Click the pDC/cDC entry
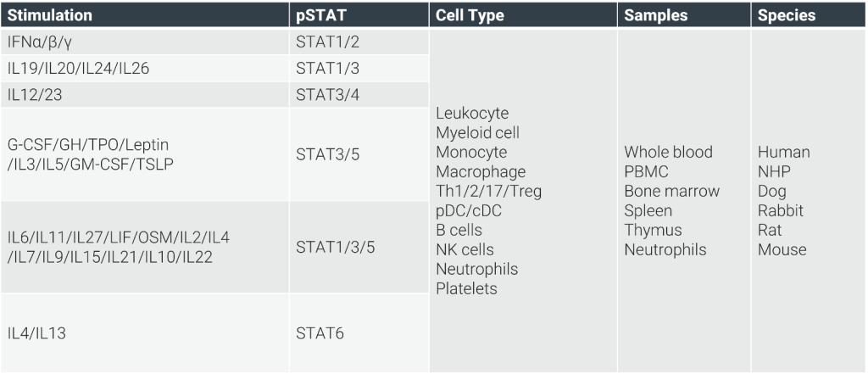 click(469, 210)
